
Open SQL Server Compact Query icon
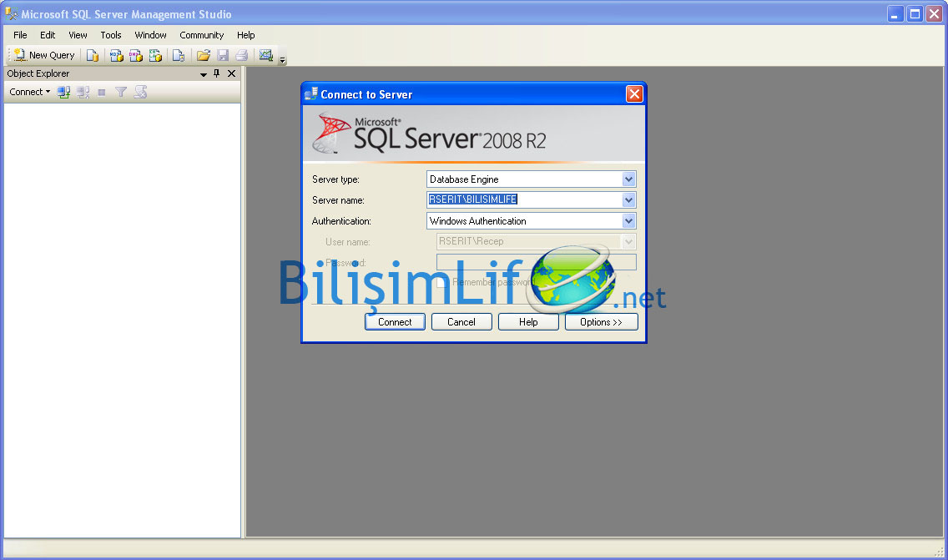pyautogui.click(x=179, y=56)
